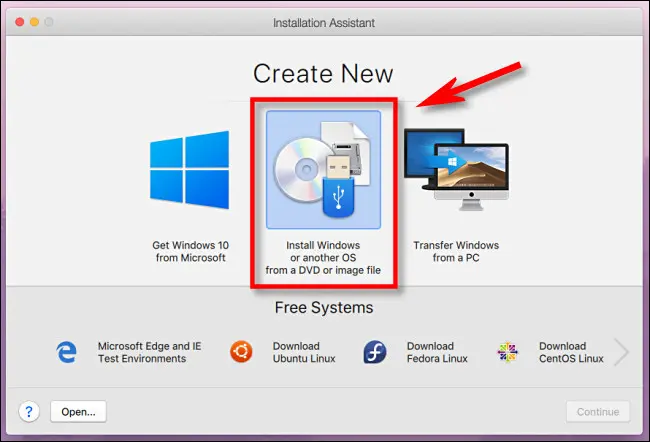Click the Fedora logo icon
Image resolution: width=650 pixels, height=442 pixels.
375,352
